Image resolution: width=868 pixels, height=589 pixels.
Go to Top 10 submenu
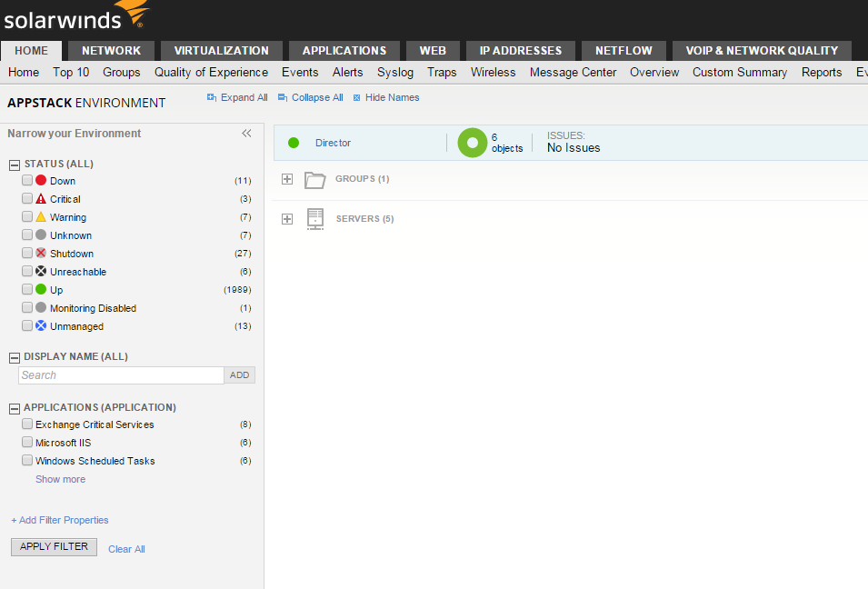(x=71, y=73)
